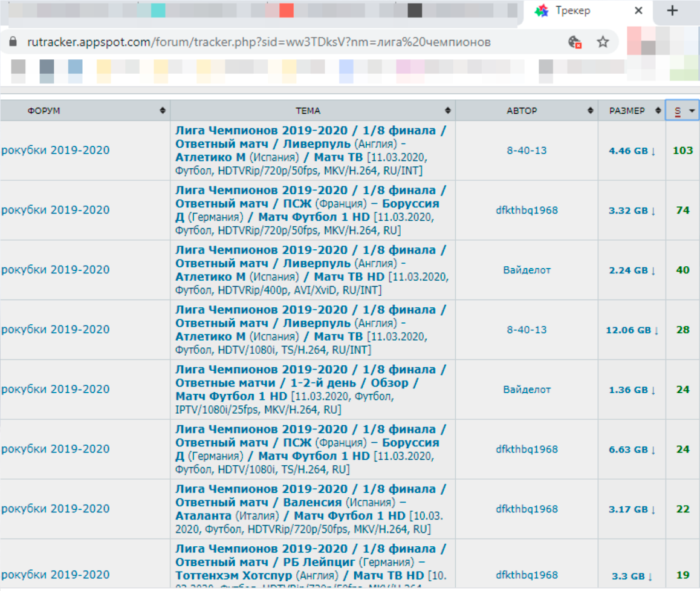
Task: Open a new browser tab
Action: (672, 11)
